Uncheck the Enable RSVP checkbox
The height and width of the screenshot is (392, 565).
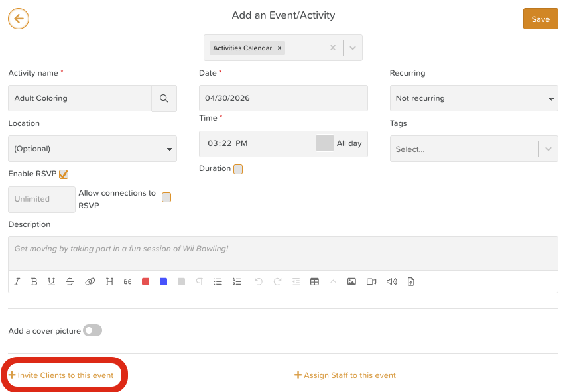pos(64,174)
